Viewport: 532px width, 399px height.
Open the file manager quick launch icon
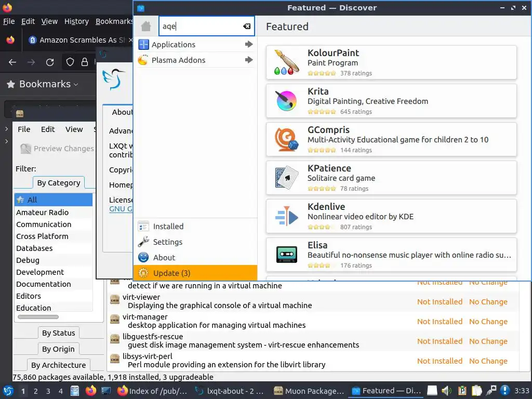coord(75,391)
